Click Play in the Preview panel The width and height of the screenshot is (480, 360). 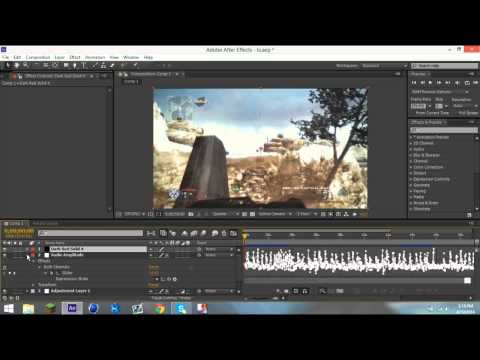click(x=431, y=82)
